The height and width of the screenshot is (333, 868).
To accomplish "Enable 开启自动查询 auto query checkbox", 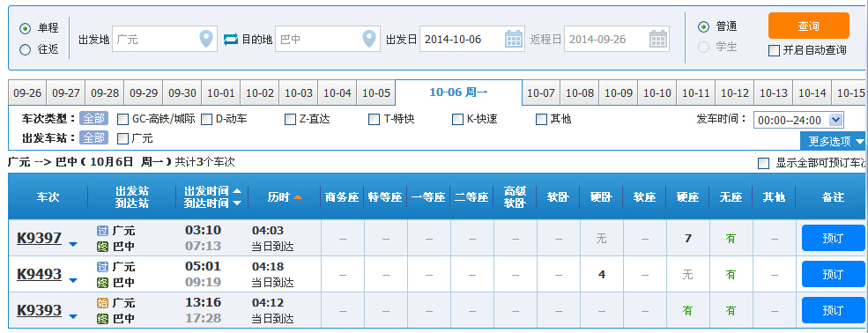I will pos(775,51).
